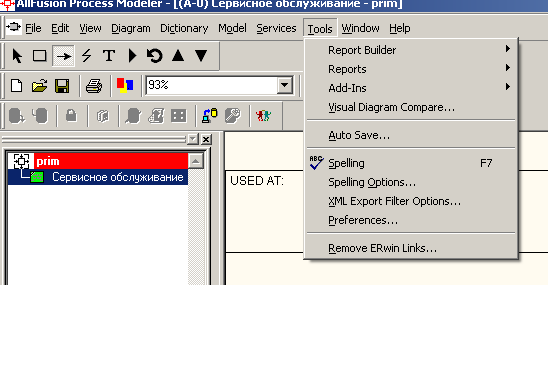Open the File menu
This screenshot has height=384, width=548.
pos(33,28)
